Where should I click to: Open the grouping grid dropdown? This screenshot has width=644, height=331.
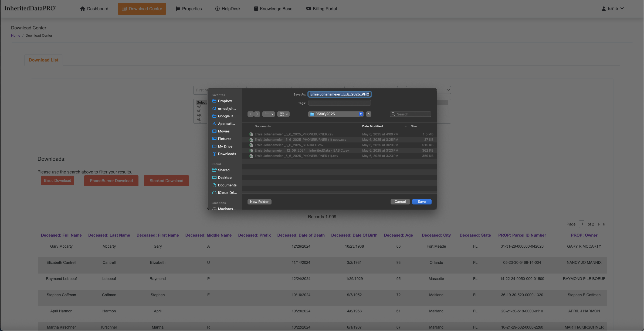pyautogui.click(x=283, y=114)
